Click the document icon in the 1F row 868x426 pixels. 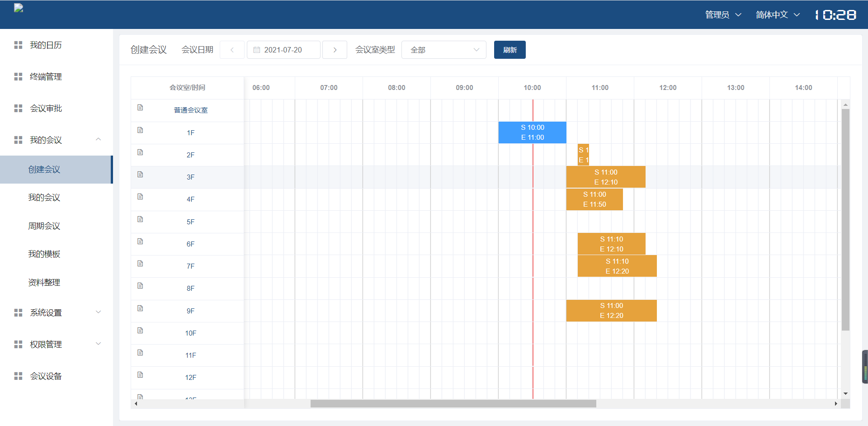coord(140,130)
